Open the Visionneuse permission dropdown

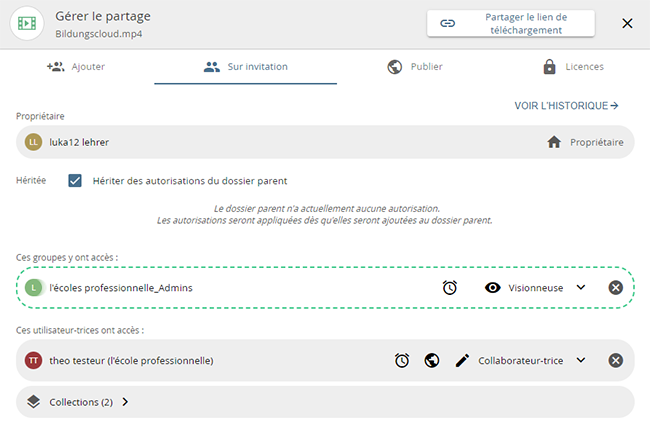[x=581, y=287]
